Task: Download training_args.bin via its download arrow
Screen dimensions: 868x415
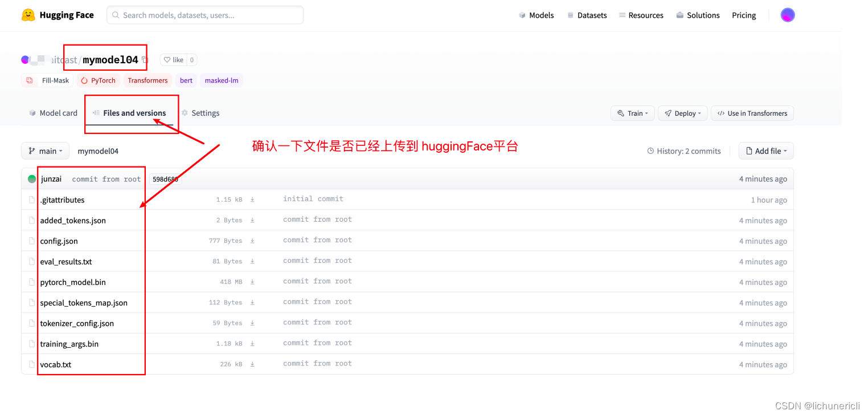Action: 252,343
